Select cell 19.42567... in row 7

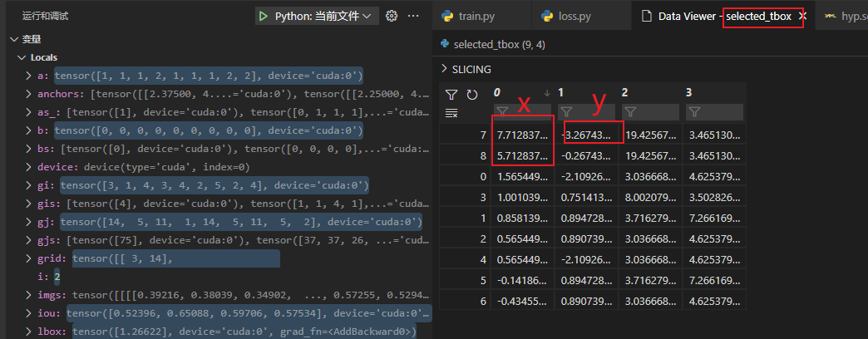(x=650, y=135)
